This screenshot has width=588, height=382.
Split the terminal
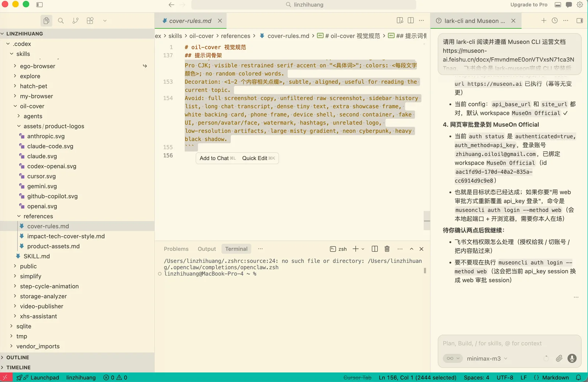[x=375, y=249]
